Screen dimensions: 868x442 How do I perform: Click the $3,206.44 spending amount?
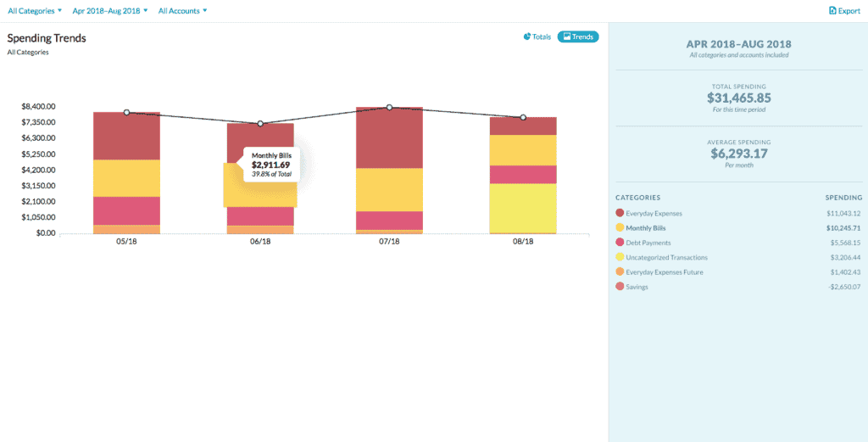tap(847, 258)
